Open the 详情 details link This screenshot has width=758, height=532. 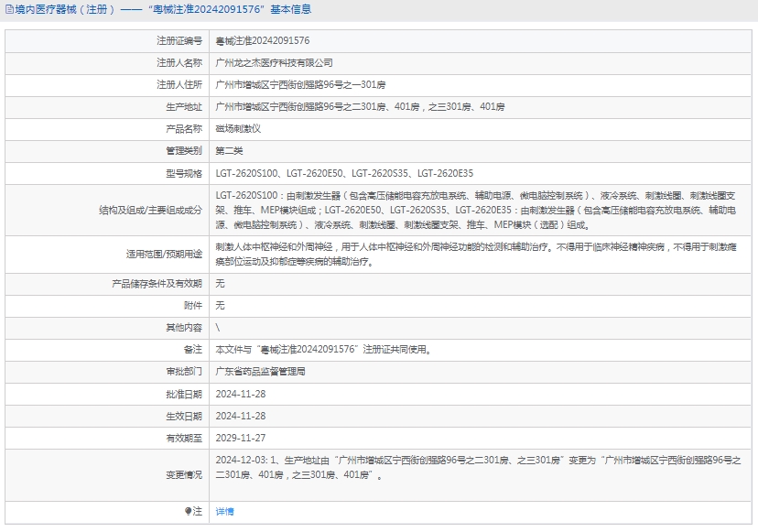coord(224,511)
